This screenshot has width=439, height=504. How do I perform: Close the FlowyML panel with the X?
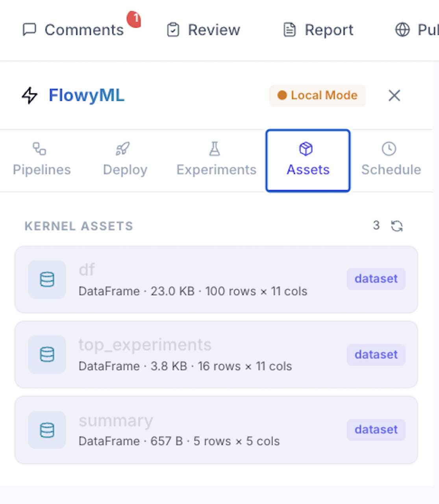(394, 95)
